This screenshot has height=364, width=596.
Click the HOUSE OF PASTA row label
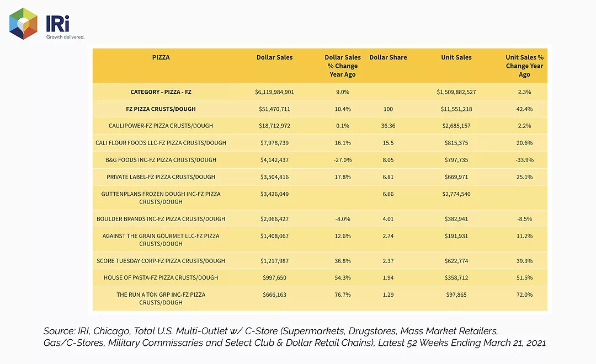pos(161,278)
